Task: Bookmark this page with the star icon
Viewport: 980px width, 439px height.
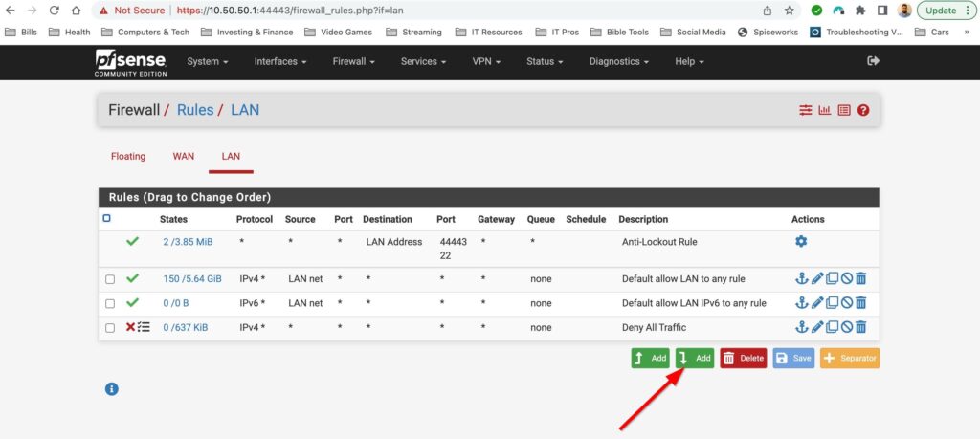Action: tap(790, 11)
